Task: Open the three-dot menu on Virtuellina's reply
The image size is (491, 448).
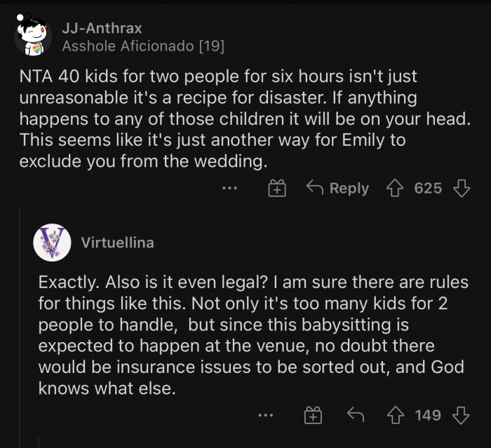Action: (264, 415)
